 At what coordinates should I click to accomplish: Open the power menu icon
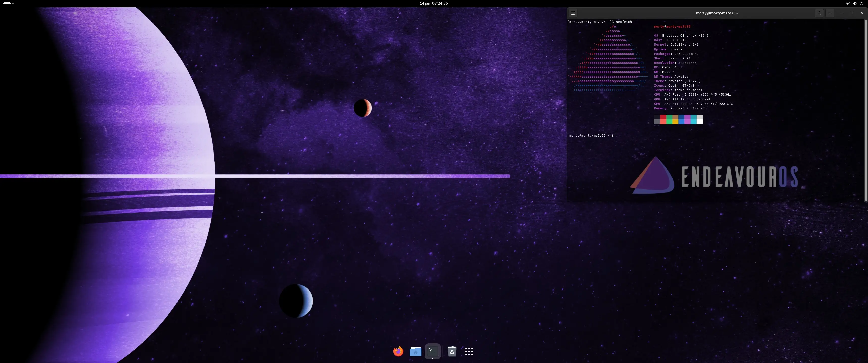pyautogui.click(x=862, y=3)
